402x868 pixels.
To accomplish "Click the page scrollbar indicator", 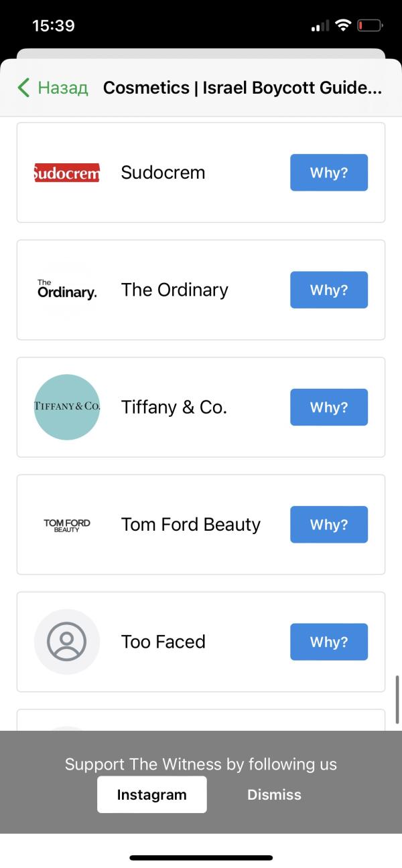I will click(397, 699).
